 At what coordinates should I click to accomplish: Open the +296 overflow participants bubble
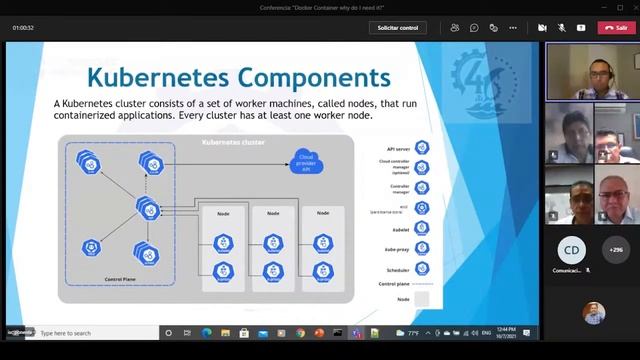[x=616, y=250]
